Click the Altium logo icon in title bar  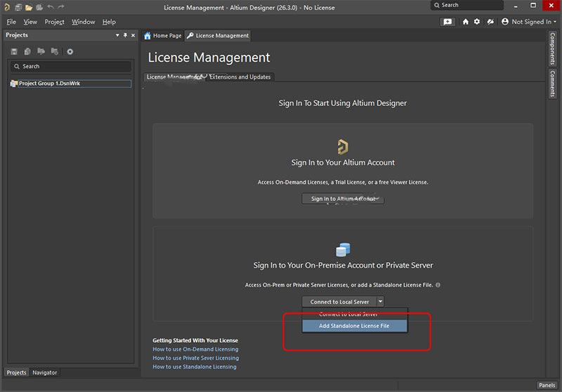pyautogui.click(x=7, y=7)
